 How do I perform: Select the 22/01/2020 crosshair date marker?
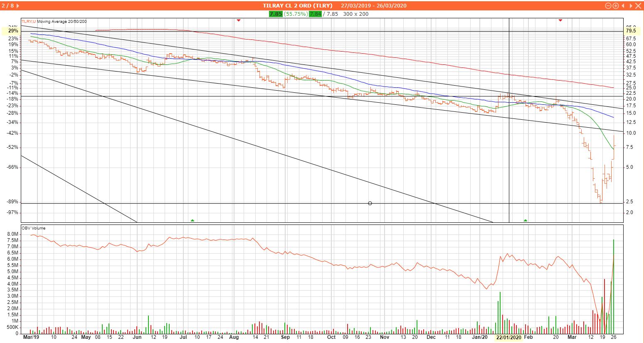(x=509, y=337)
